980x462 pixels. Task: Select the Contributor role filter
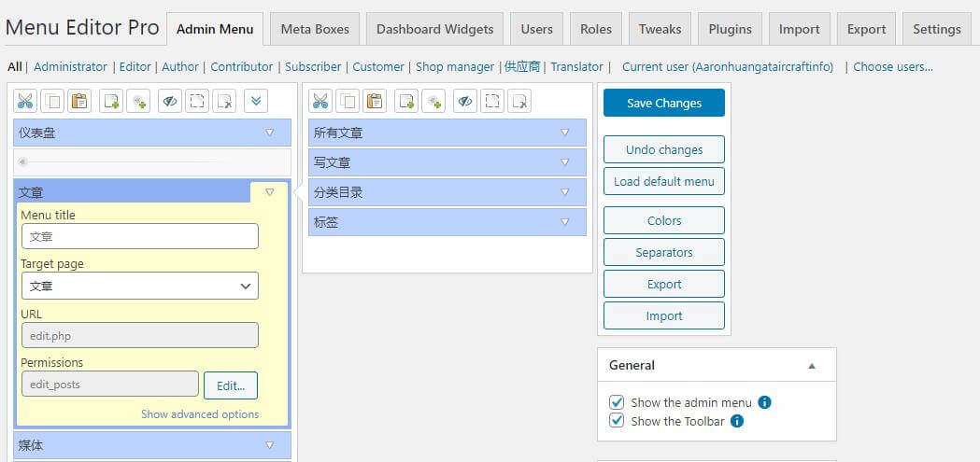tap(242, 67)
